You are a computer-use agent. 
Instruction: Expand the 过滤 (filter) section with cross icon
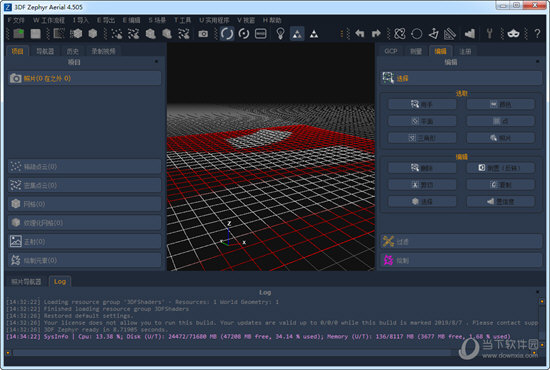pyautogui.click(x=461, y=242)
